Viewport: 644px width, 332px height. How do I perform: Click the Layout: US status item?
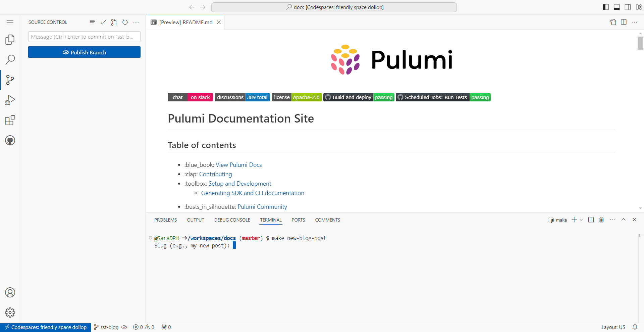(613, 327)
